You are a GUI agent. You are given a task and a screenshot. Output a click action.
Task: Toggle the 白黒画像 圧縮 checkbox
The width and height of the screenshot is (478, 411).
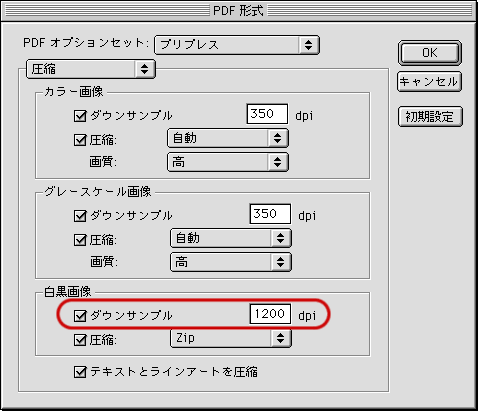pyautogui.click(x=80, y=340)
